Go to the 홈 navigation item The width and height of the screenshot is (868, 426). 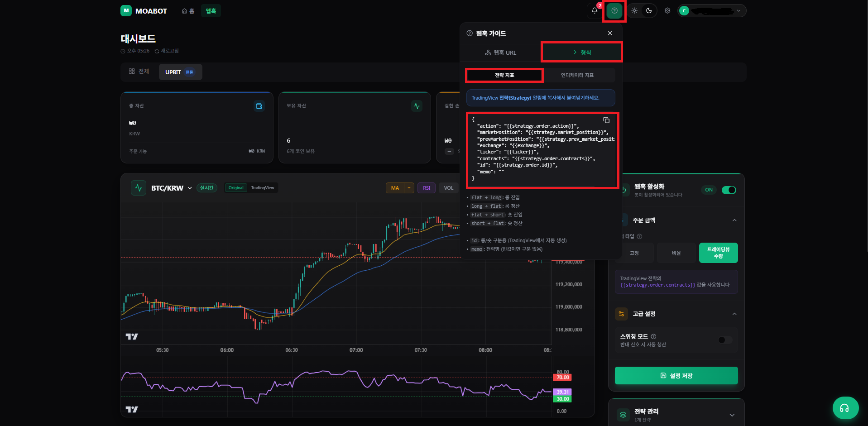tap(188, 11)
